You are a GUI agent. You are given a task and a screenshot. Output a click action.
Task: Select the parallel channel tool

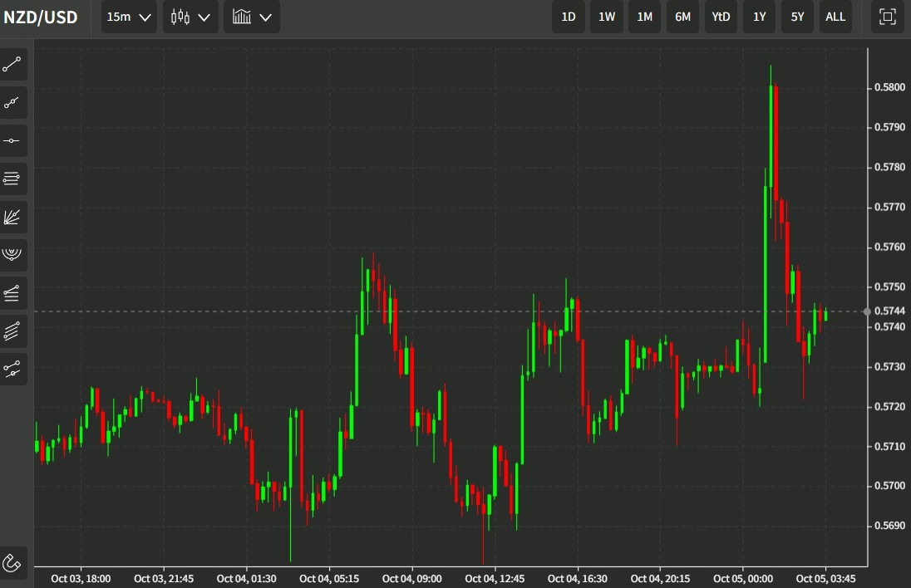pos(12,331)
